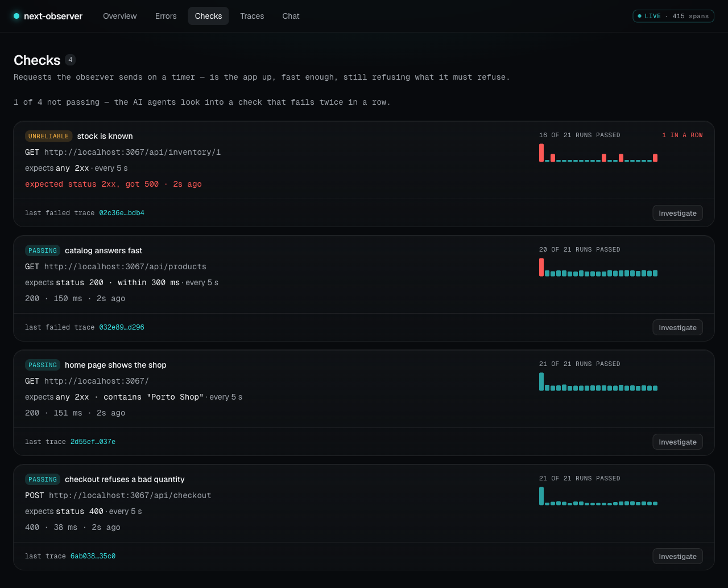Click the stock is known check title
The height and width of the screenshot is (588, 728).
(x=105, y=136)
